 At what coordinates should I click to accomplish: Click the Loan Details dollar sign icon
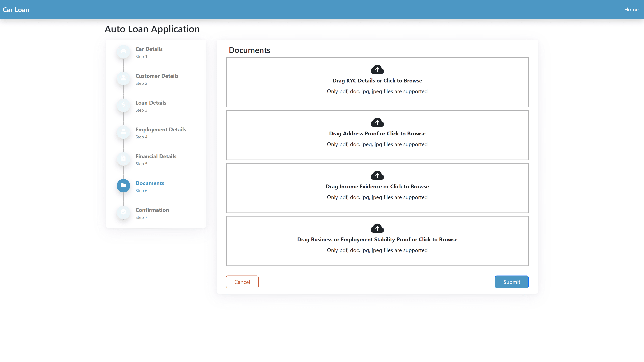pos(123,105)
